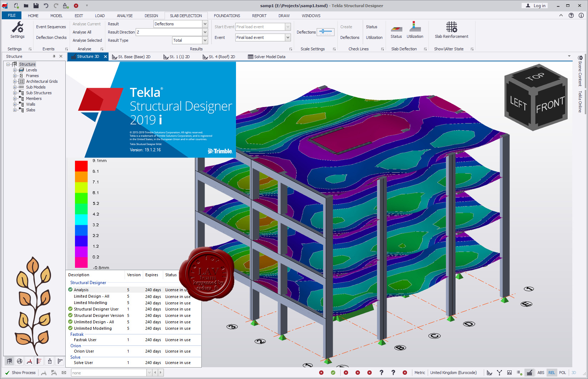This screenshot has width=588, height=379.
Task: Click the redo arrow icon
Action: 56,6
